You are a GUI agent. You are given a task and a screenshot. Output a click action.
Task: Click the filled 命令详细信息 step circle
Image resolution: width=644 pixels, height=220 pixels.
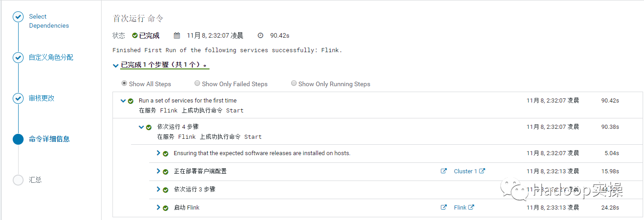[18, 139]
